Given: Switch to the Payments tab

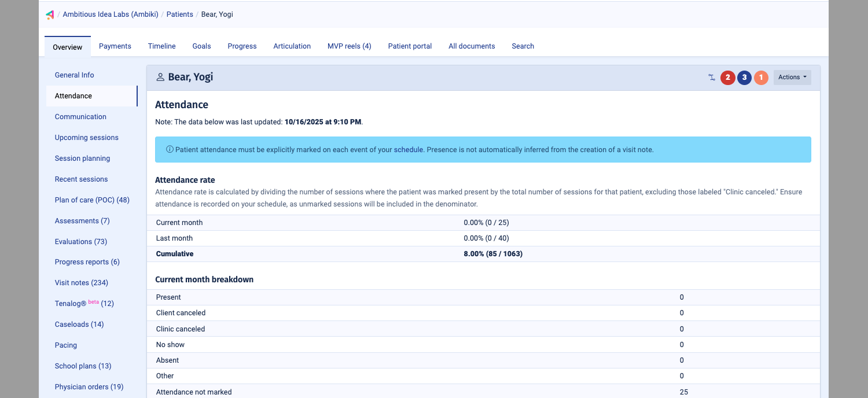Looking at the screenshot, I should pos(115,46).
